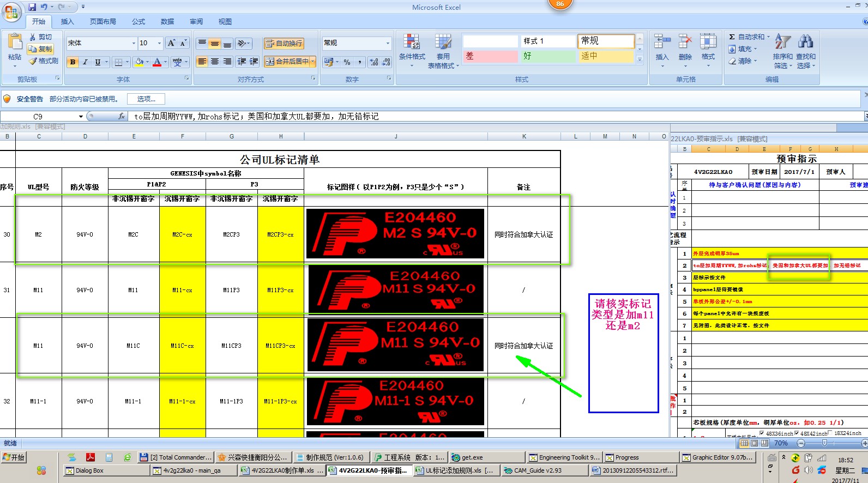Viewport: 868px width, 483px height.
Task: Click the zoom slider handle
Action: [824, 443]
